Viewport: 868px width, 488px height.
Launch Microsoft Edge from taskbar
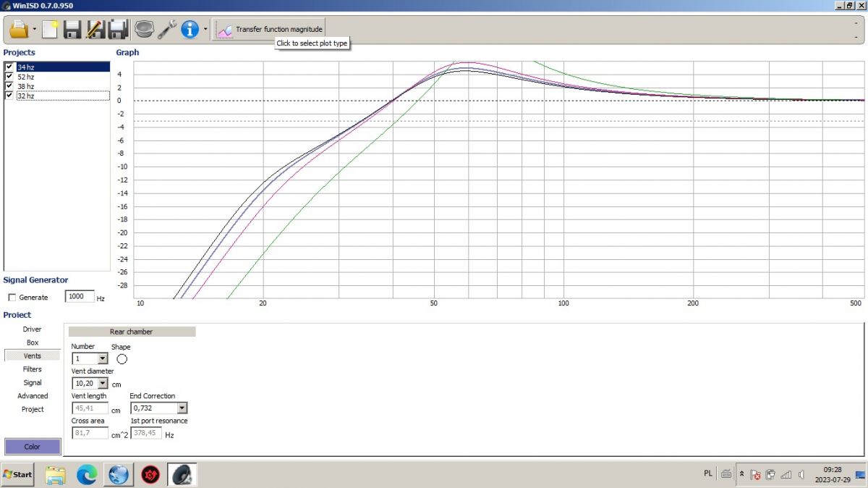click(87, 475)
